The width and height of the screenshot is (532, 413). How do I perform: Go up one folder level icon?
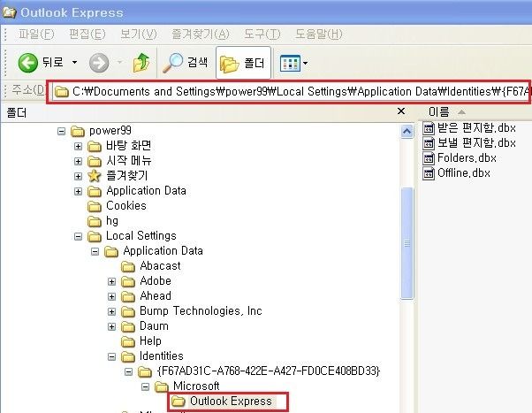coord(141,63)
